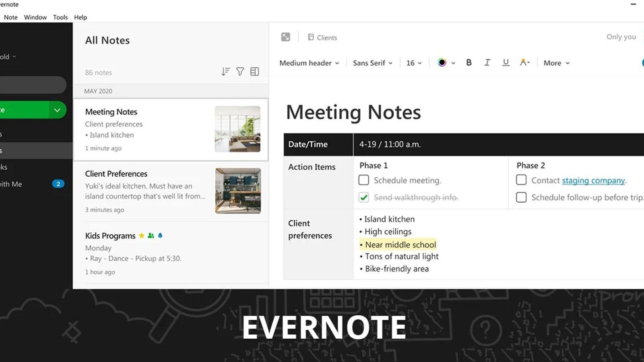Click the highlighted Near middle school bullet

click(x=398, y=245)
